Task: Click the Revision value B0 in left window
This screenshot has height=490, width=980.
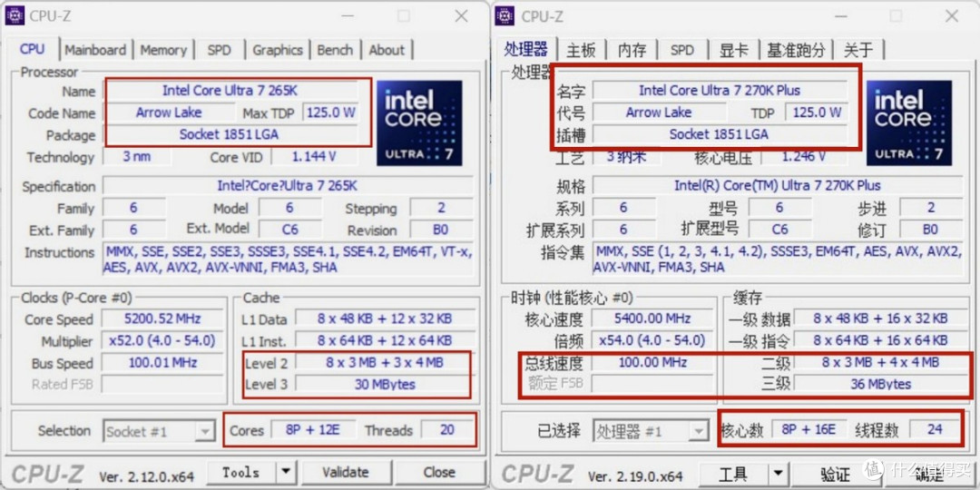Action: tap(441, 230)
